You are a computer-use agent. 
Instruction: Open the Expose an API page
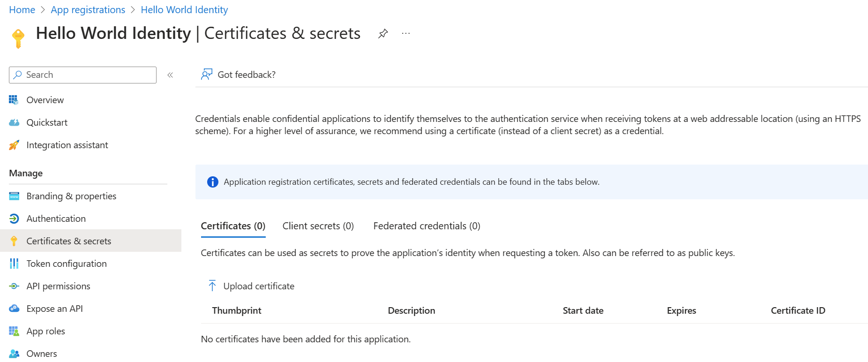(x=54, y=309)
